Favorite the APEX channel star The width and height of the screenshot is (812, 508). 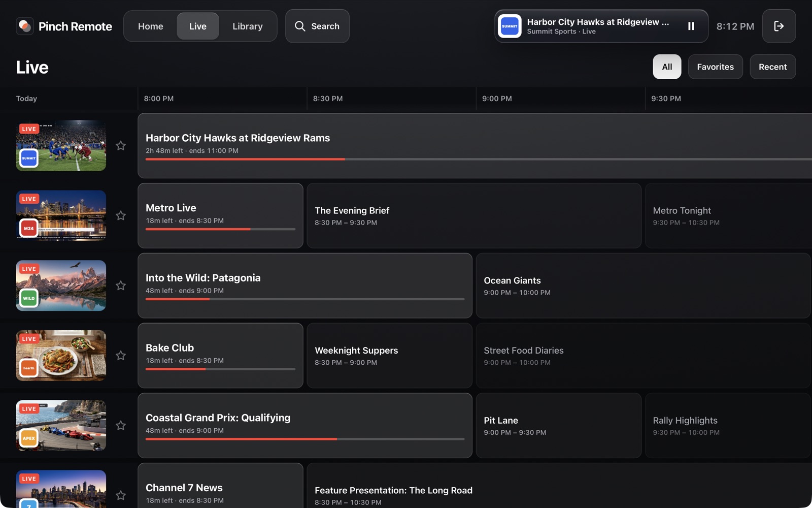pyautogui.click(x=121, y=426)
